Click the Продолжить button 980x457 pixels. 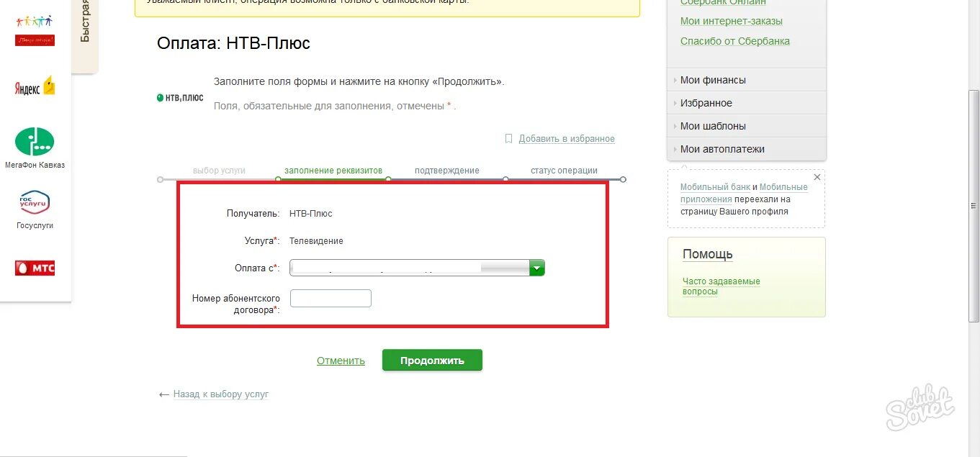pyautogui.click(x=432, y=361)
